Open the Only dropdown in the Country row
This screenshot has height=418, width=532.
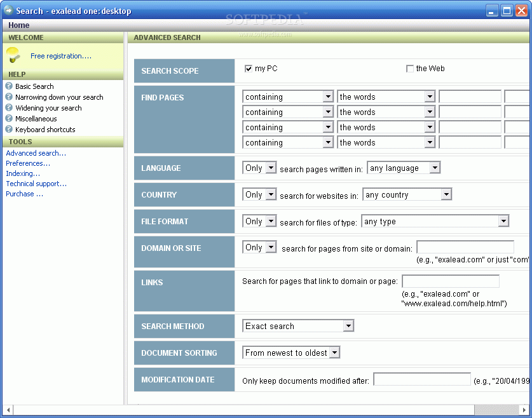tap(259, 194)
